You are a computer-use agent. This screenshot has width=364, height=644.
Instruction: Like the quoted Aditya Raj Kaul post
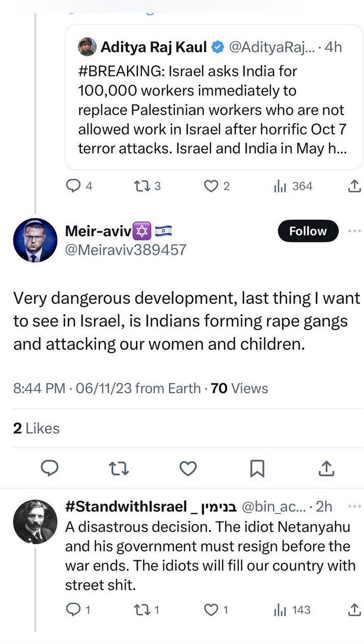click(212, 186)
